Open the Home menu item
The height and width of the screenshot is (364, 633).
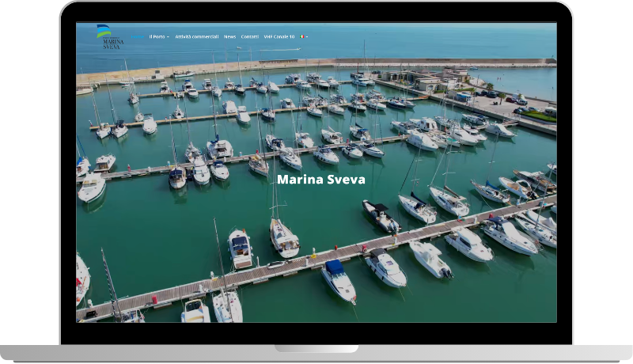[x=137, y=36]
